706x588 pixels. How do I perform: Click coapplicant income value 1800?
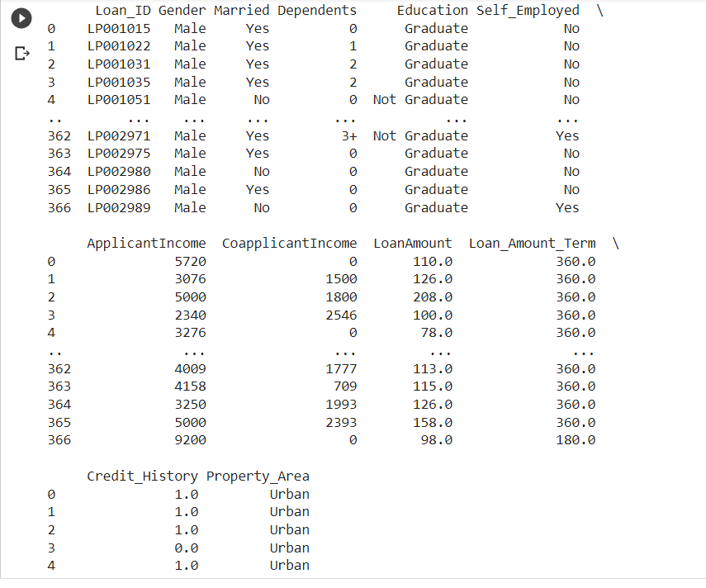coord(341,297)
